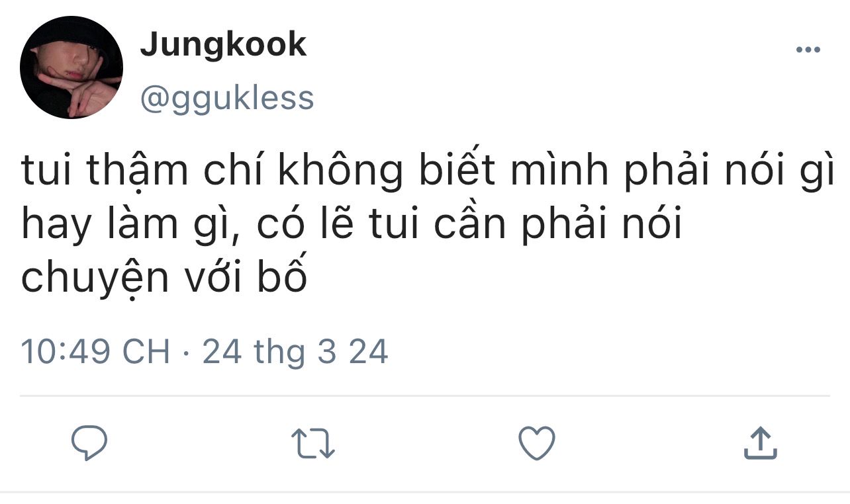Open the reply speech bubble icon
The width and height of the screenshot is (850, 504).
[89, 442]
